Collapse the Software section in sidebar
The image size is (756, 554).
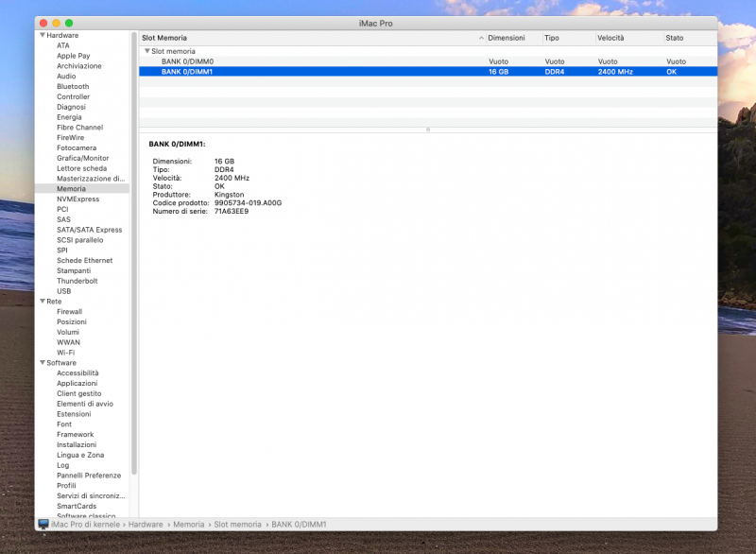click(42, 363)
